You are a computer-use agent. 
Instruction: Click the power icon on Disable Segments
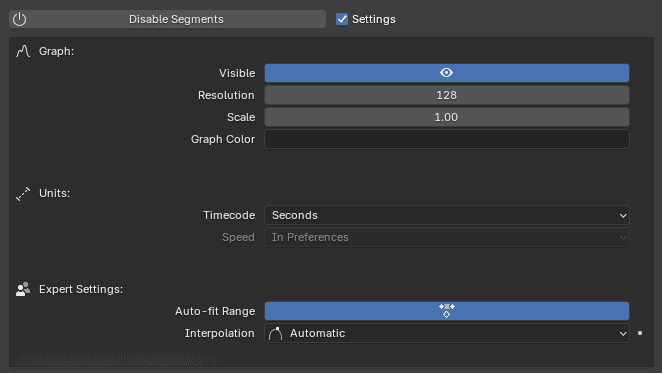(x=19, y=19)
